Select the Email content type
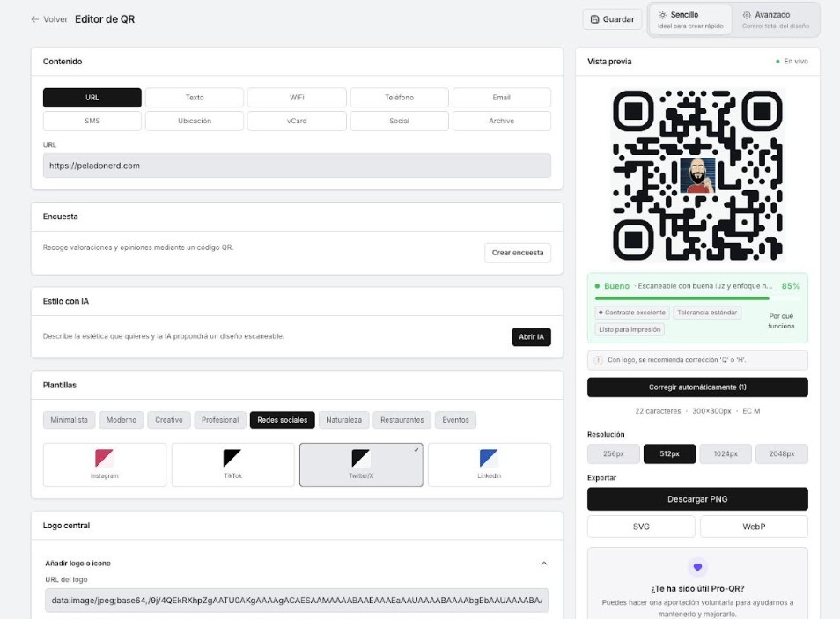Screen dimensions: 840x619 [501, 98]
